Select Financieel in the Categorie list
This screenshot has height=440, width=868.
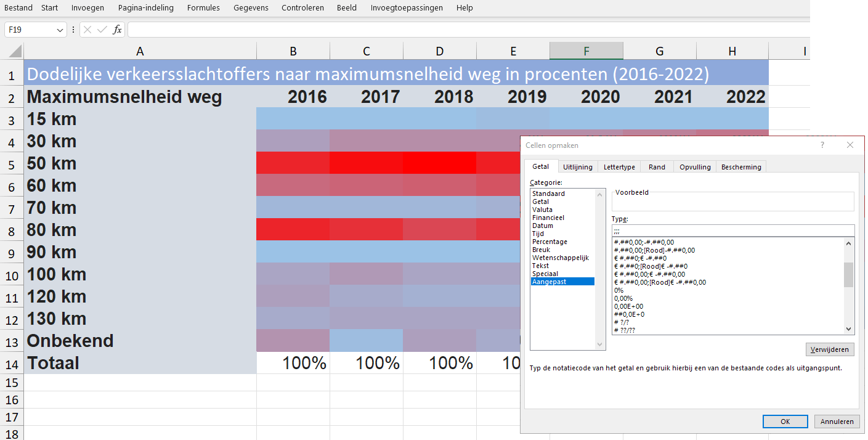pos(562,218)
